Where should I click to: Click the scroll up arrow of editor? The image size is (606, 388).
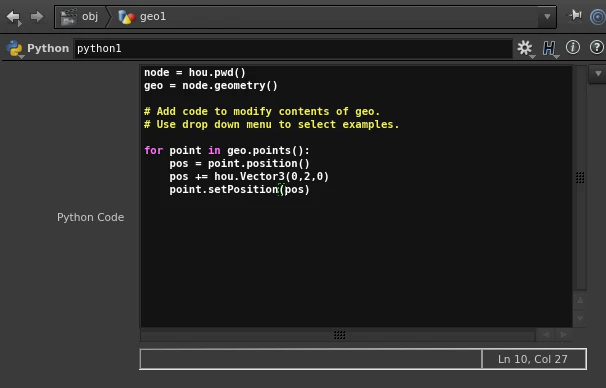click(x=580, y=300)
